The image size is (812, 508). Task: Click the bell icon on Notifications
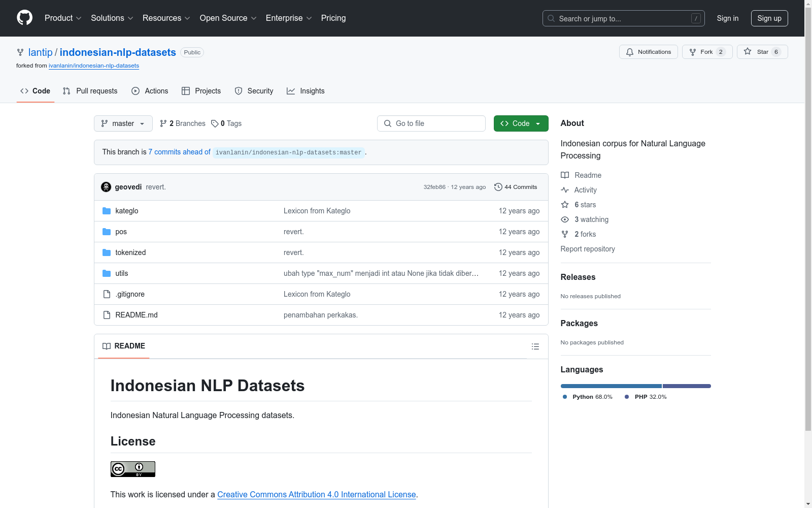point(630,52)
